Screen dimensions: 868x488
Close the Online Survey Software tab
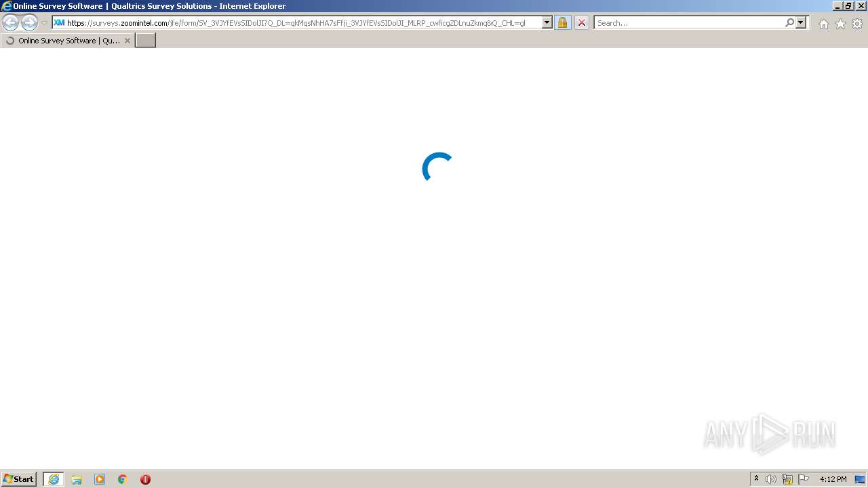(127, 41)
